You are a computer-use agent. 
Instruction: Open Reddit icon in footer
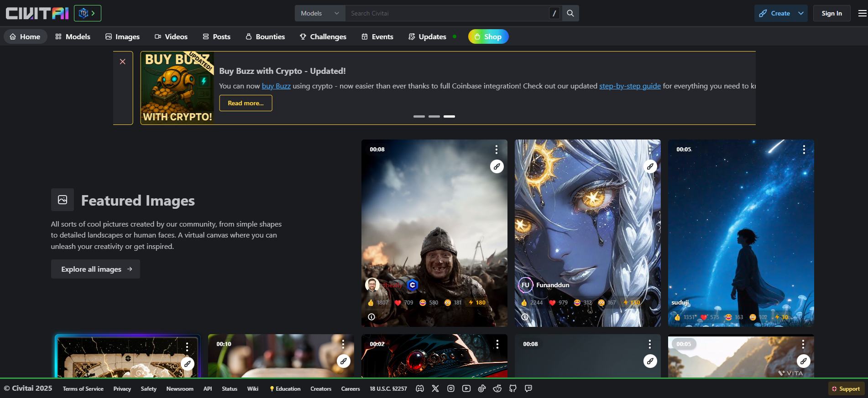(x=497, y=388)
